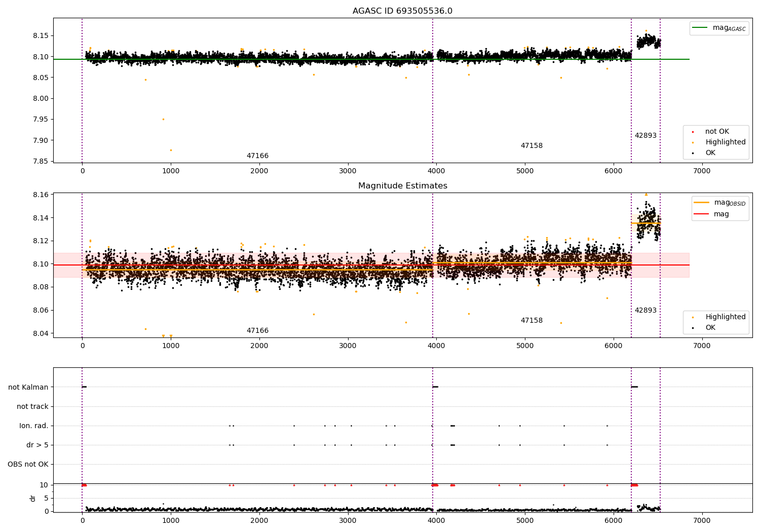
Task: Click y-tick 7.85 on top panel
Action: [x=40, y=162]
